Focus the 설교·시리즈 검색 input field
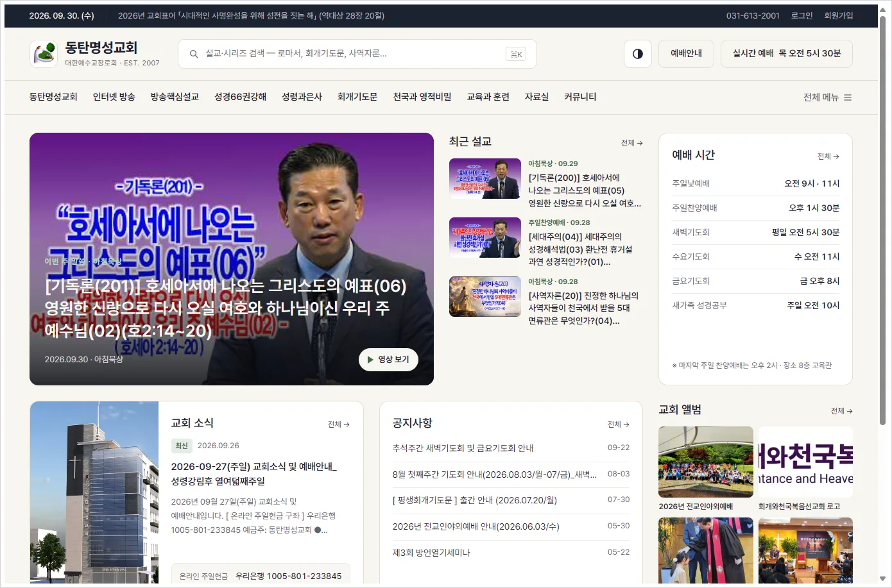Image resolution: width=892 pixels, height=588 pixels. click(357, 54)
